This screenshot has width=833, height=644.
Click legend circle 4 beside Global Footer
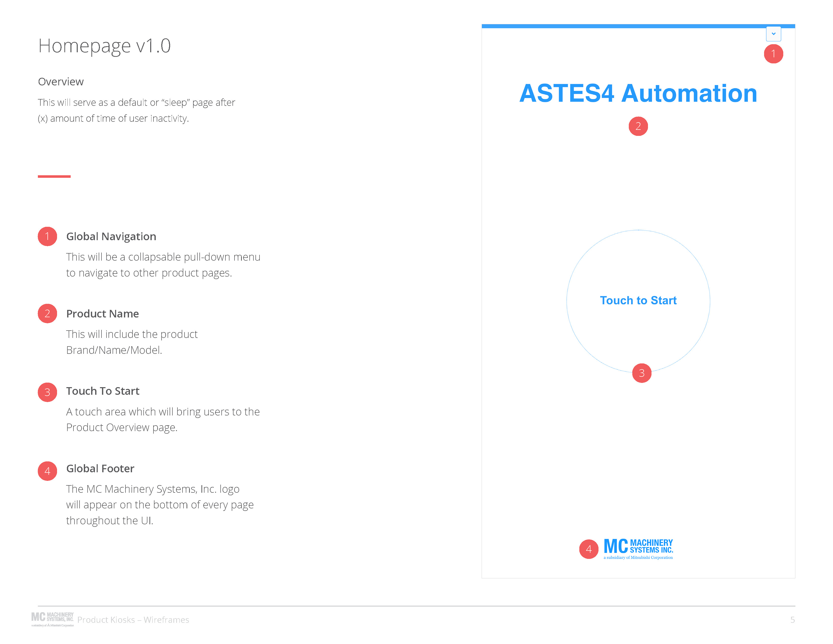point(47,471)
